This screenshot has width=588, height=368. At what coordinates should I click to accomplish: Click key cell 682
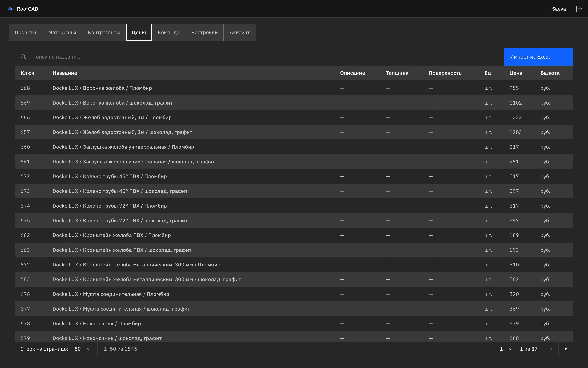[x=25, y=265]
